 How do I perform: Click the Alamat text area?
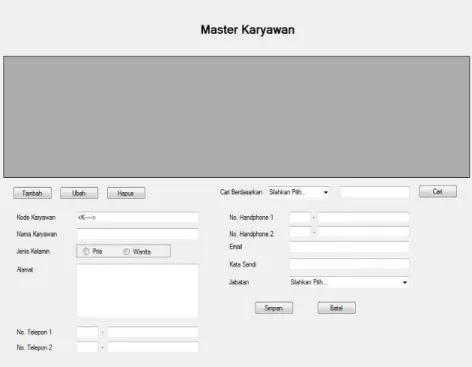click(x=137, y=291)
